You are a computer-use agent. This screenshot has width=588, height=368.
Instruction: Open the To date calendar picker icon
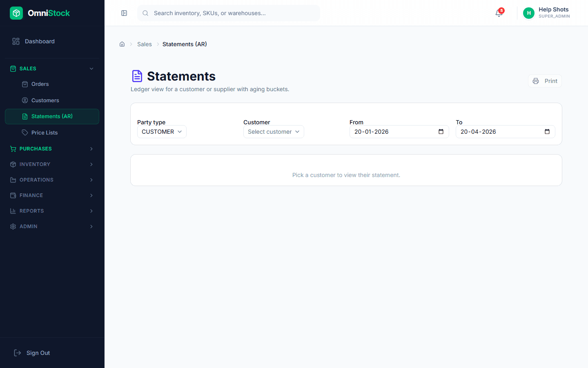[547, 132]
